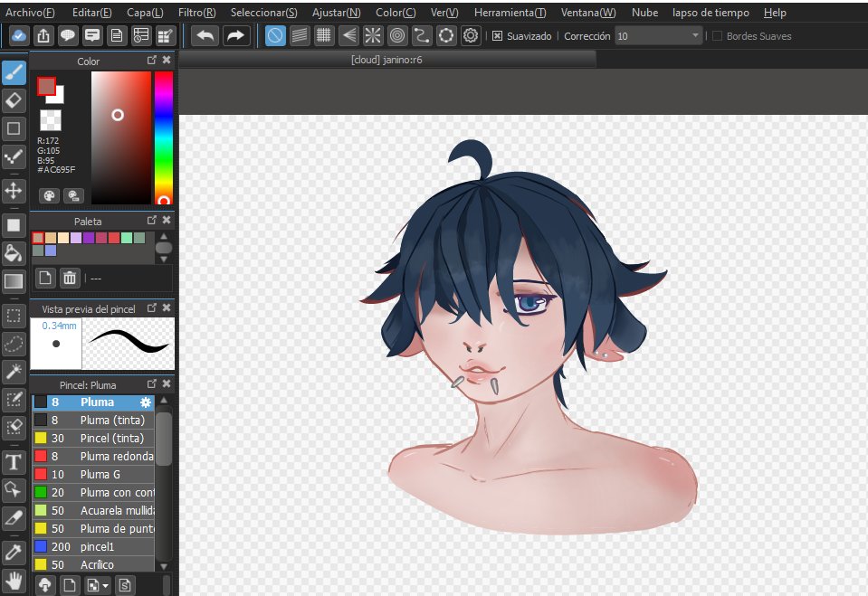Pop out the Paleta panel
868x596 pixels.
pyautogui.click(x=152, y=221)
